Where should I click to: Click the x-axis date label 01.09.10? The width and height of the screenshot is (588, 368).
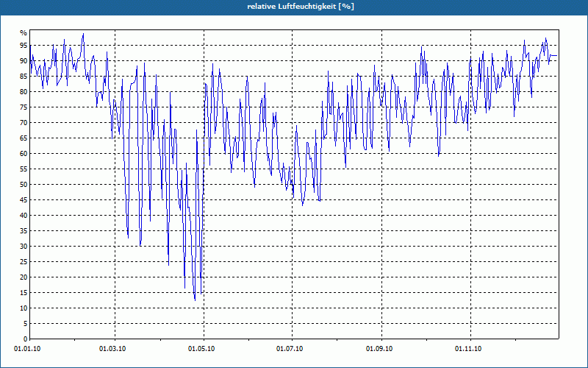379,349
